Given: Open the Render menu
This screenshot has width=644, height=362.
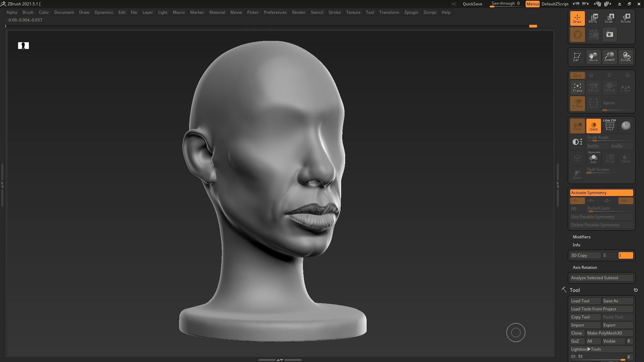Looking at the screenshot, I should point(299,12).
